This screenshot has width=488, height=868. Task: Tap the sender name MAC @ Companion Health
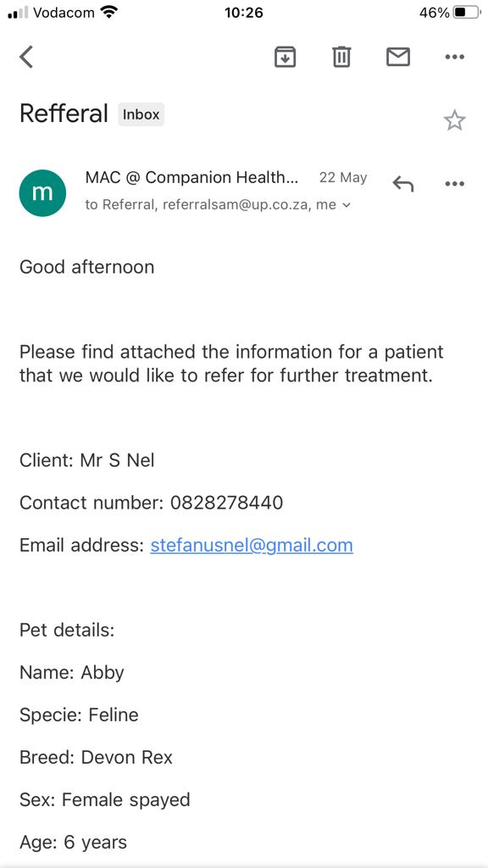click(191, 178)
